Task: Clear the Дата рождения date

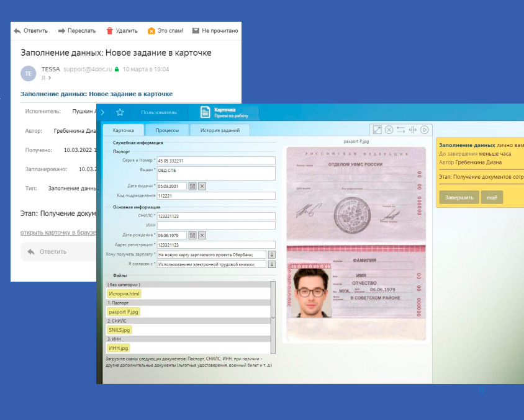Action: [x=202, y=235]
